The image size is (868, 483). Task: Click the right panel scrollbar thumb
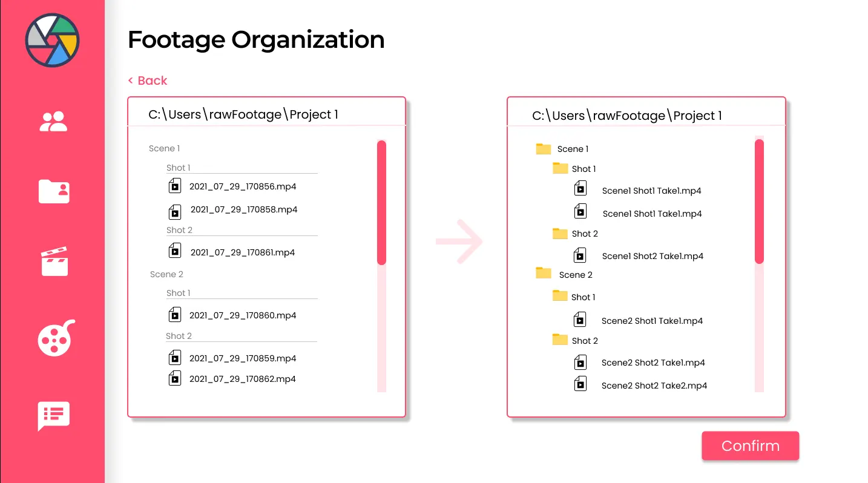pyautogui.click(x=759, y=201)
